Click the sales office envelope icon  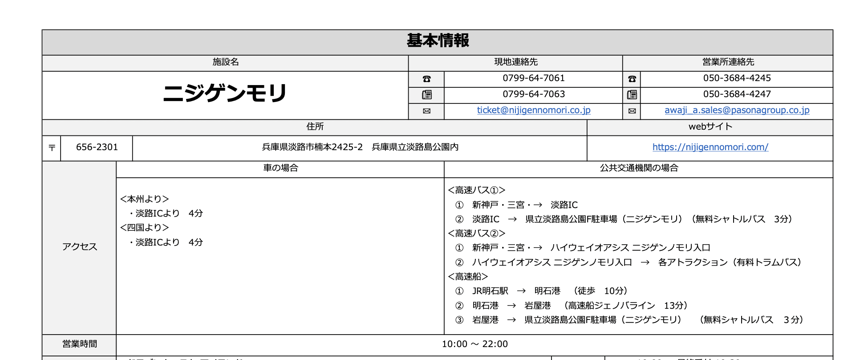[x=632, y=111]
